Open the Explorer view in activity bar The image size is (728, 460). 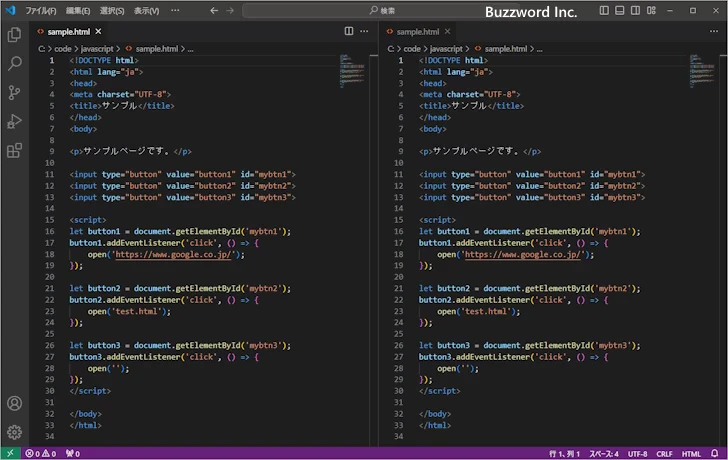pyautogui.click(x=14, y=35)
